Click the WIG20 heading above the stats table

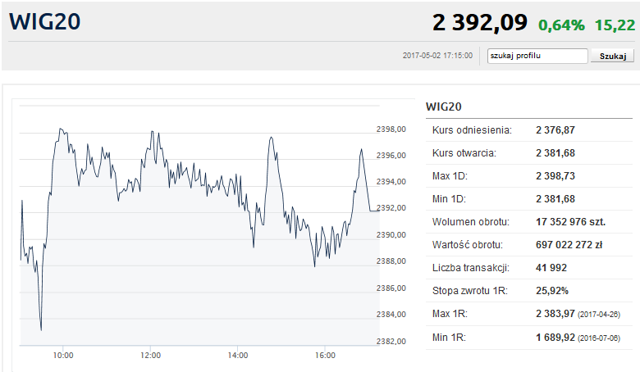444,107
